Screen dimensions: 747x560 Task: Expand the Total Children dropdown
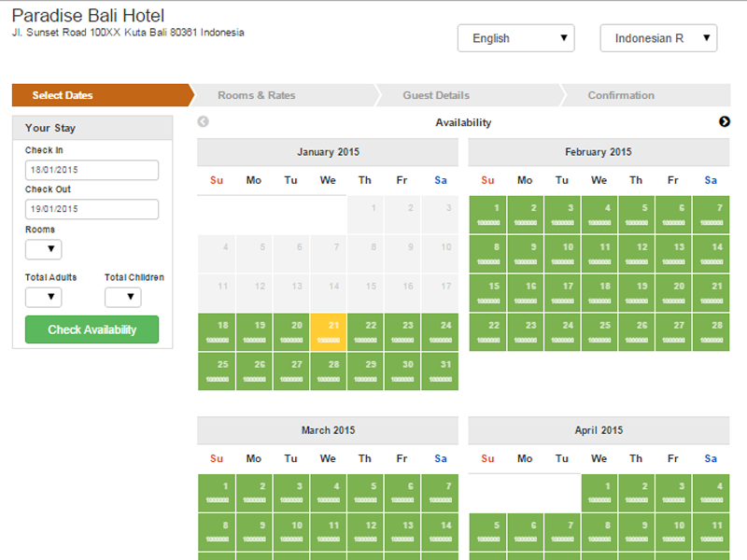coord(122,298)
